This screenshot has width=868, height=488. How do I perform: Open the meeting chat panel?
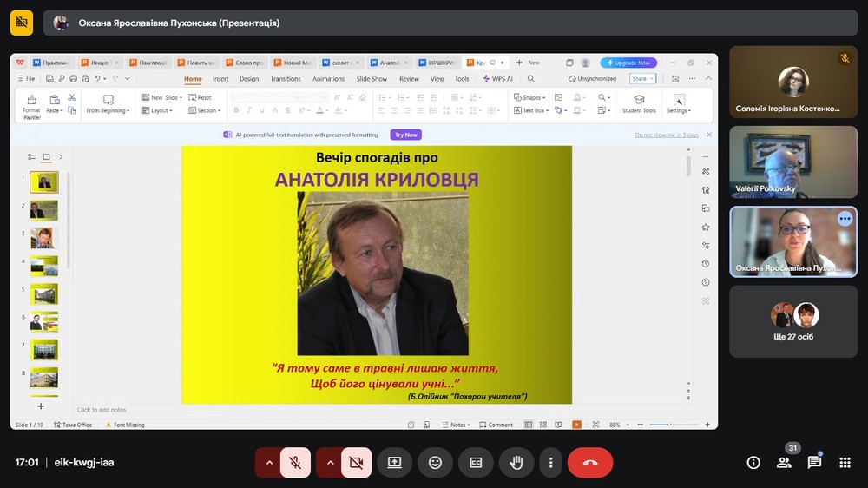tap(814, 463)
